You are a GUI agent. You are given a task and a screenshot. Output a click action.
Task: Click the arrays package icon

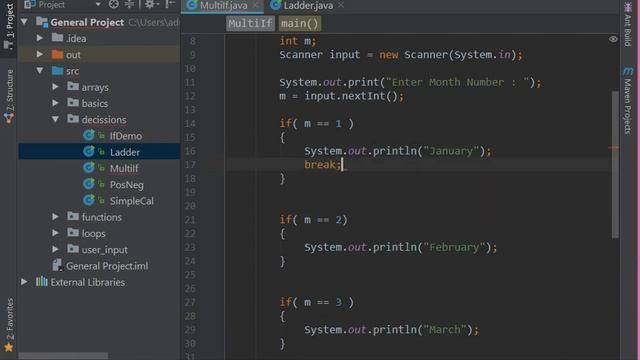(73, 86)
